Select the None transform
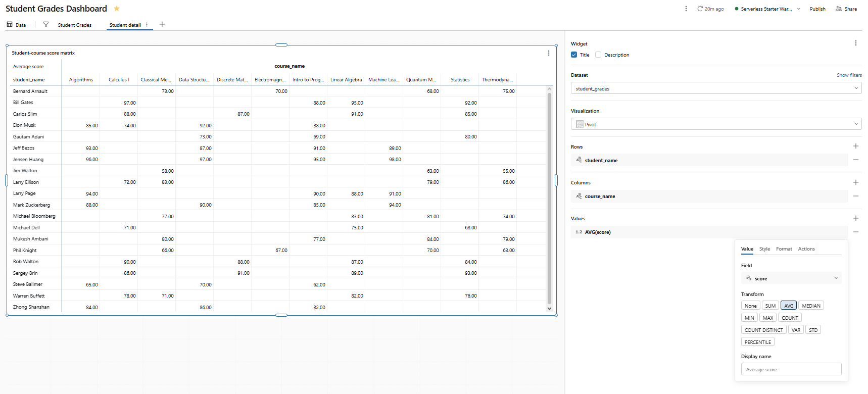 point(750,306)
